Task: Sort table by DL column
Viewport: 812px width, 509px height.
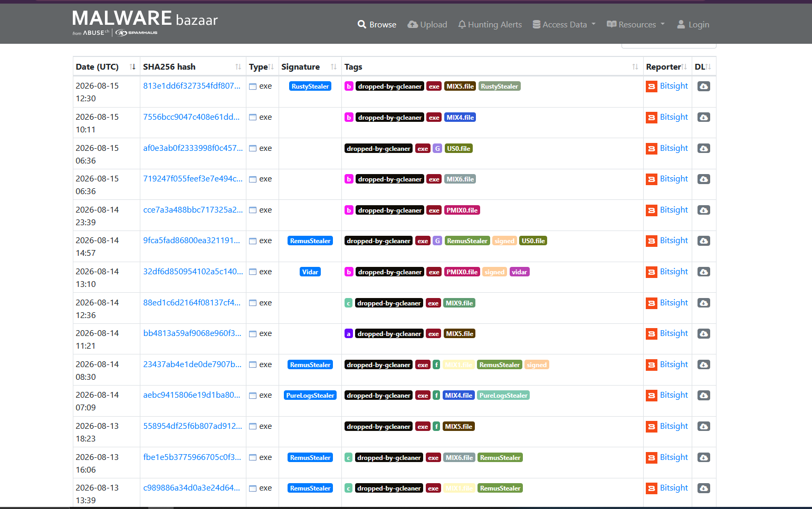Action: click(x=703, y=66)
